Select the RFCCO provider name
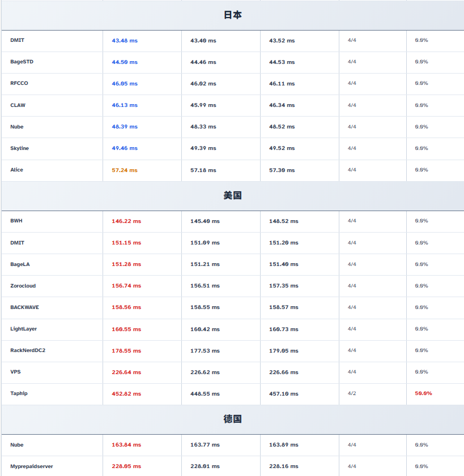This screenshot has width=464, height=476. (19, 83)
